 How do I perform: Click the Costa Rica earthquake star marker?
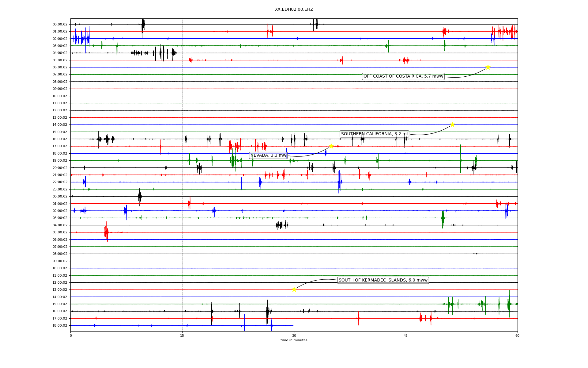[488, 67]
